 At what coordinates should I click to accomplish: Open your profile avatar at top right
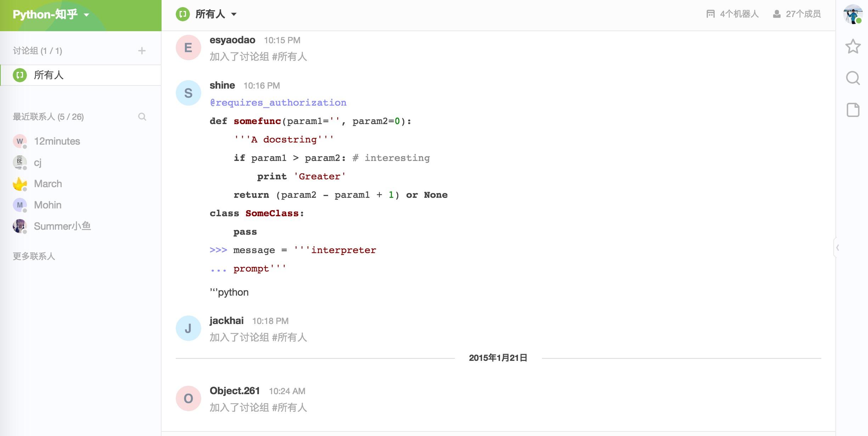click(x=853, y=14)
